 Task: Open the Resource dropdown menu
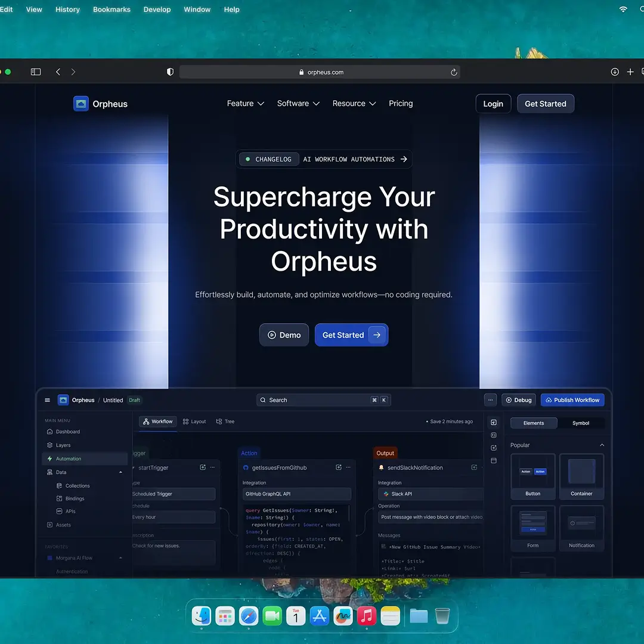(354, 104)
